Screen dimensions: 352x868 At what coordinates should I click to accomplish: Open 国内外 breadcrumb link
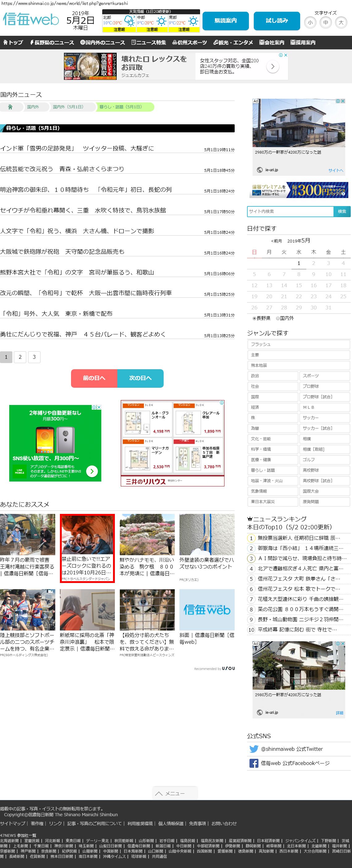[x=33, y=107]
